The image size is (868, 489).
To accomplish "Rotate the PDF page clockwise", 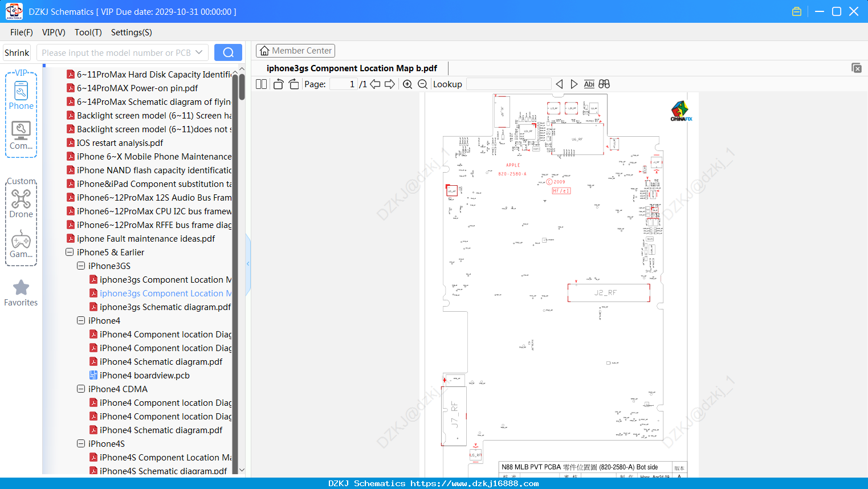I will [x=294, y=84].
